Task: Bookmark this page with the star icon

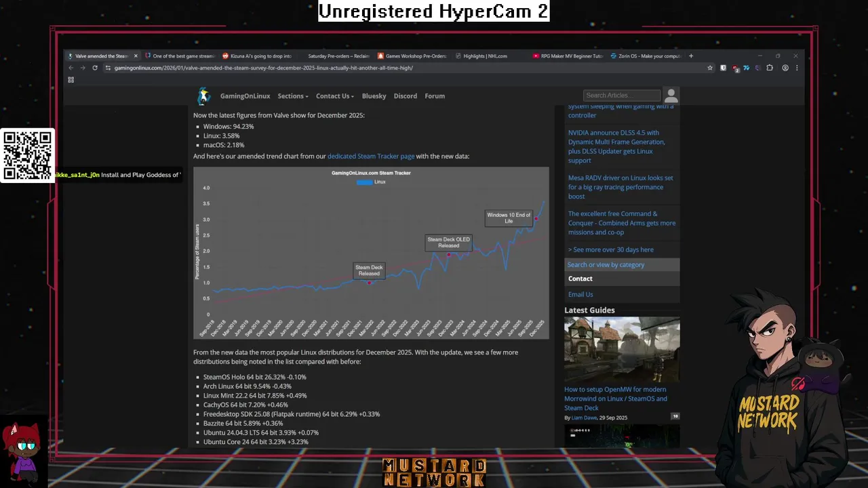Action: (710, 68)
